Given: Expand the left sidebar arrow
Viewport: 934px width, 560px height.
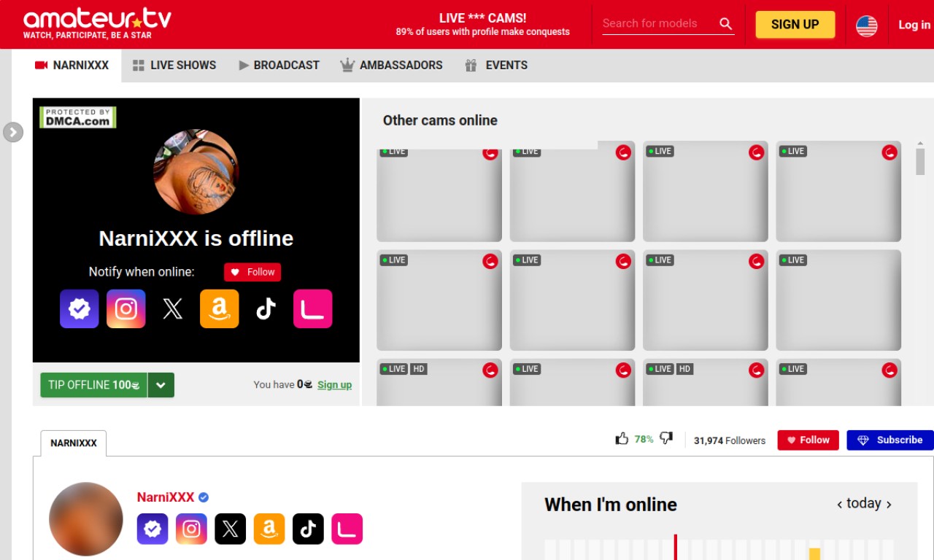Looking at the screenshot, I should pyautogui.click(x=13, y=132).
